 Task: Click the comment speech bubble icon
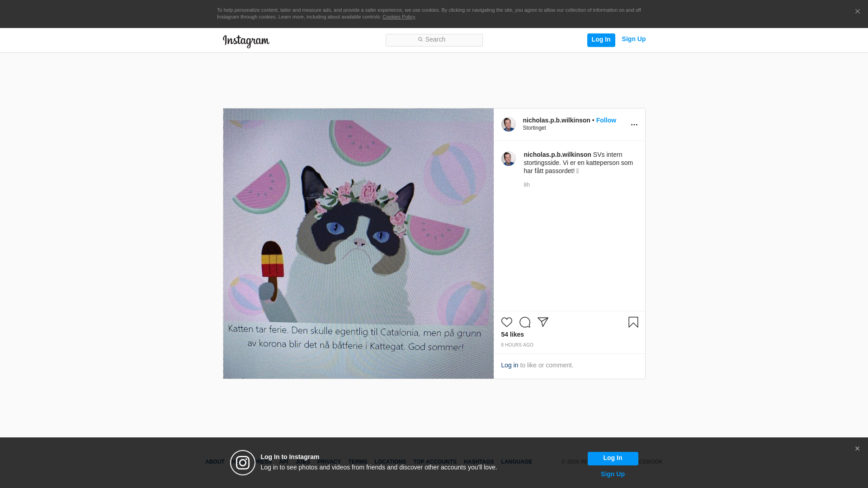(525, 322)
